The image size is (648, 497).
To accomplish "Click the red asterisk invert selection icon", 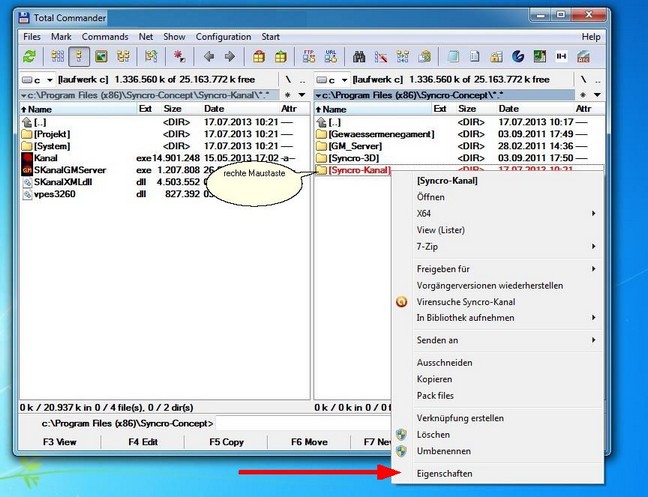I will pyautogui.click(x=179, y=56).
